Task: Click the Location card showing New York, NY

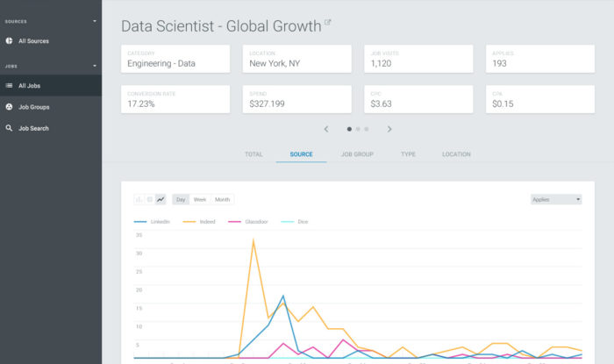Action: (x=296, y=59)
